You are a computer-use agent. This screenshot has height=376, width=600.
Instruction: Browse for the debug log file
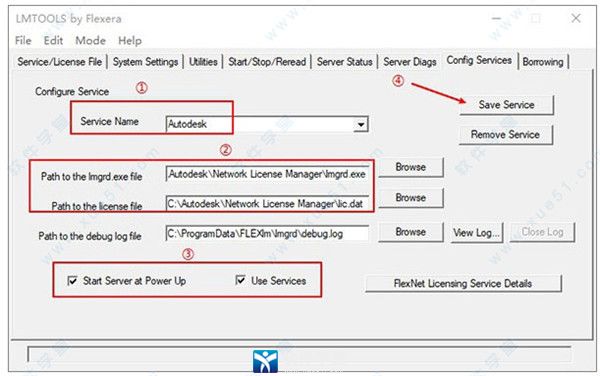coord(411,232)
